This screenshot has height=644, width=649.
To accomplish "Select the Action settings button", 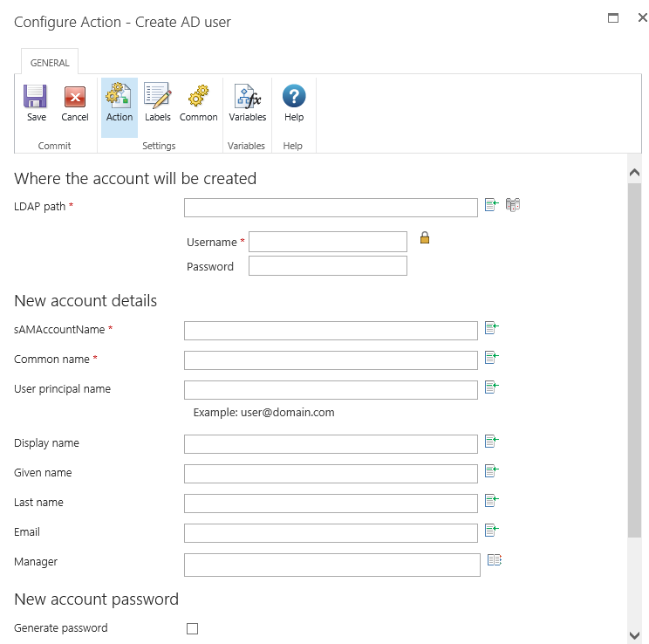I will pyautogui.click(x=120, y=103).
